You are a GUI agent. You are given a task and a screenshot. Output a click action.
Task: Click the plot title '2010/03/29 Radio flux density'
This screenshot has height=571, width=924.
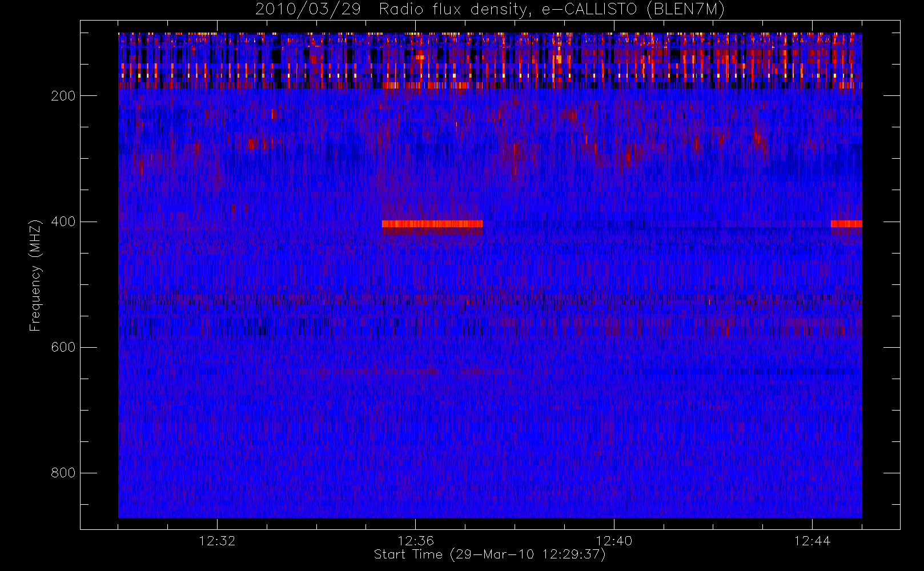click(x=490, y=10)
